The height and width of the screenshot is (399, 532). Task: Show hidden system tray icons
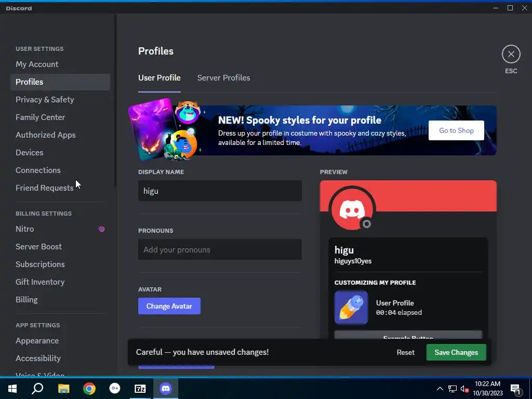(440, 389)
